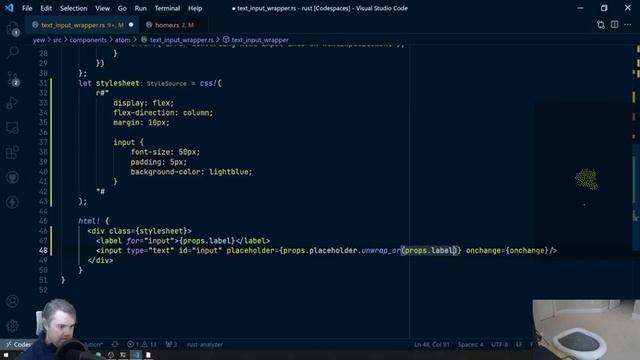Image resolution: width=640 pixels, height=360 pixels.
Task: Click the Spaces: 4 indentation setting
Action: 470,344
